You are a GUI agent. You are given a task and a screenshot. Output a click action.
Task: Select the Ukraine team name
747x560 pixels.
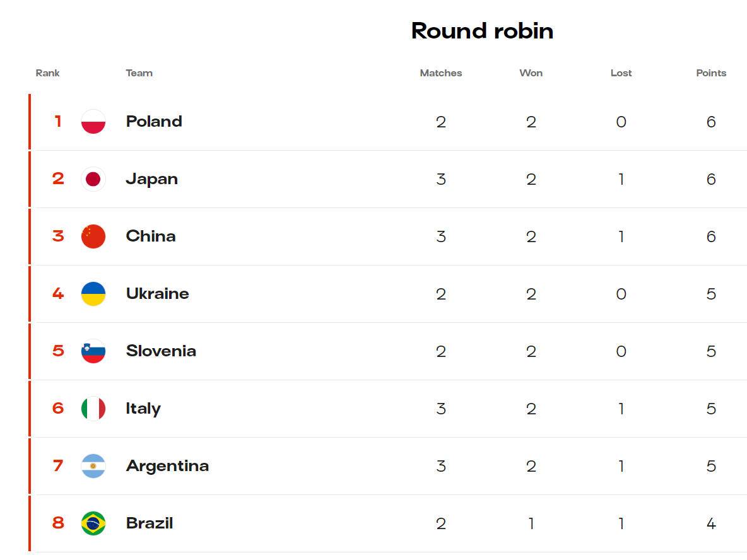point(158,293)
